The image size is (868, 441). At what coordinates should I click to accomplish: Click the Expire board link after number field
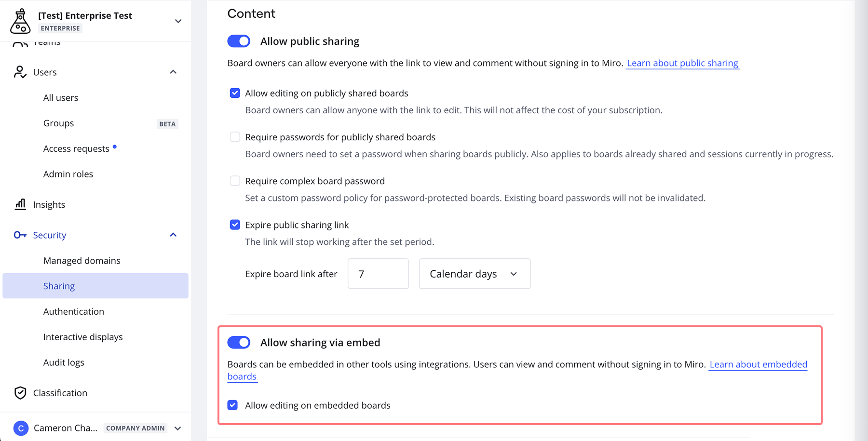(378, 274)
